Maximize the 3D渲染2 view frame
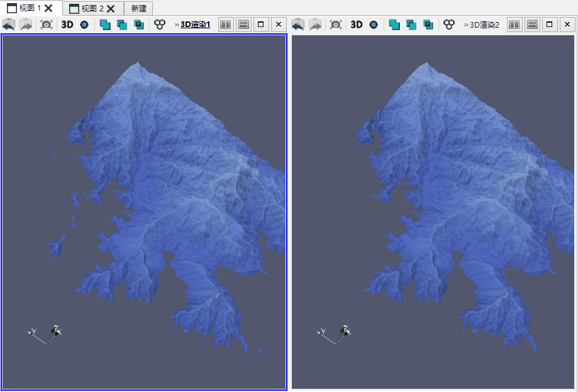Viewport: 578px width, 392px height. (x=550, y=25)
